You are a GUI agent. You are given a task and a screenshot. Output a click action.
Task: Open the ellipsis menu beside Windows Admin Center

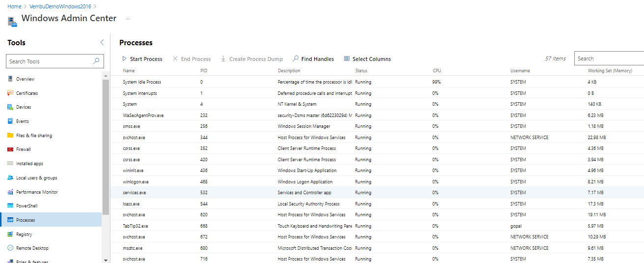(128, 19)
